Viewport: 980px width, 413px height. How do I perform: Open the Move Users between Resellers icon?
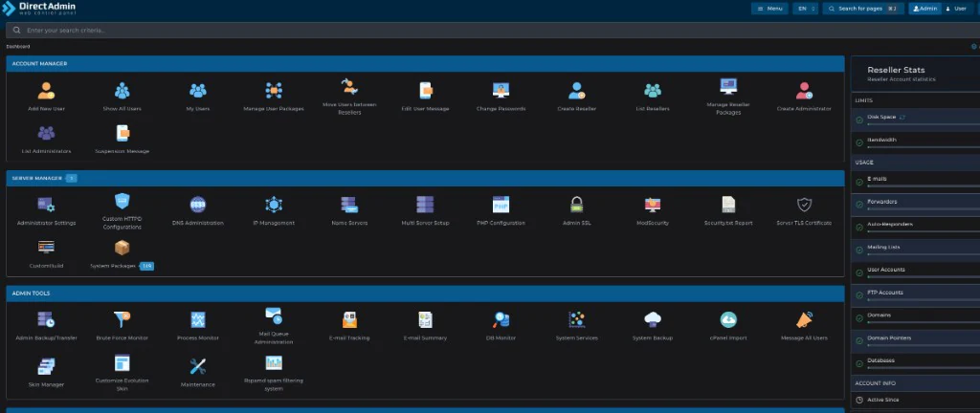click(349, 87)
